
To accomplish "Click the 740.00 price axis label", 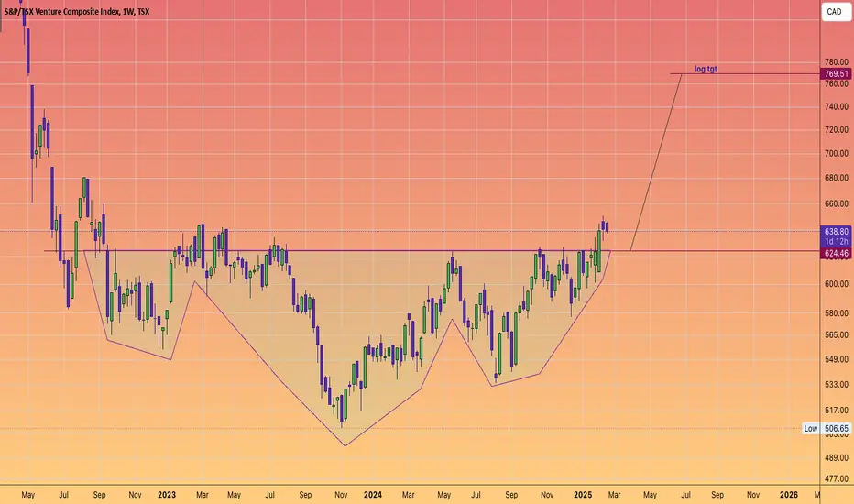I will [836, 107].
